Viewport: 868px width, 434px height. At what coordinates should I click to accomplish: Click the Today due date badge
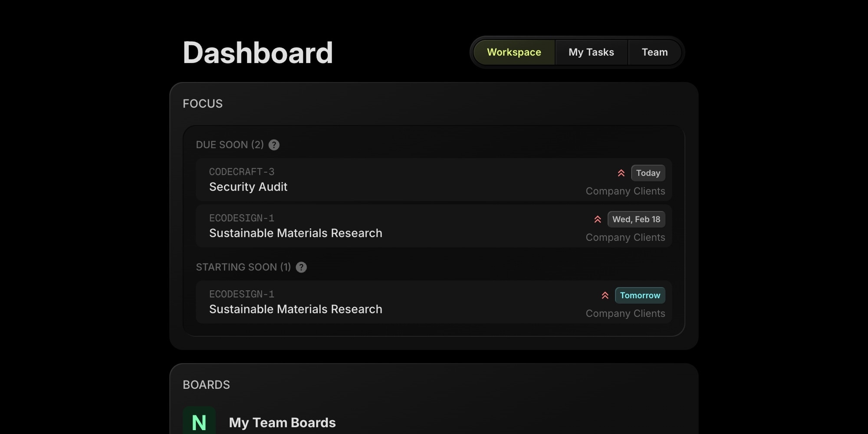coord(648,173)
